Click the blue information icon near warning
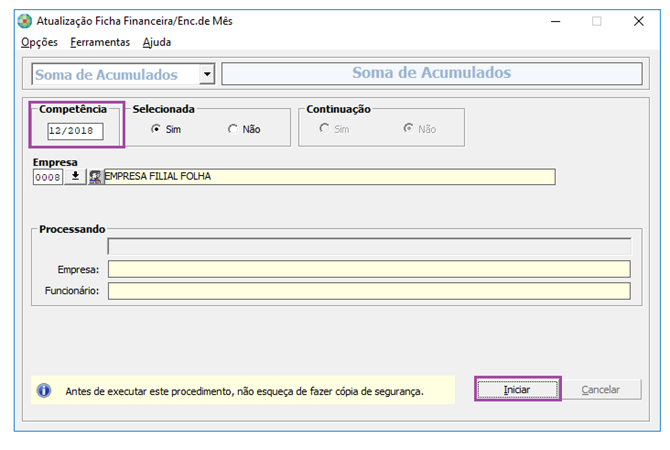This screenshot has width=670, height=450. tap(44, 390)
